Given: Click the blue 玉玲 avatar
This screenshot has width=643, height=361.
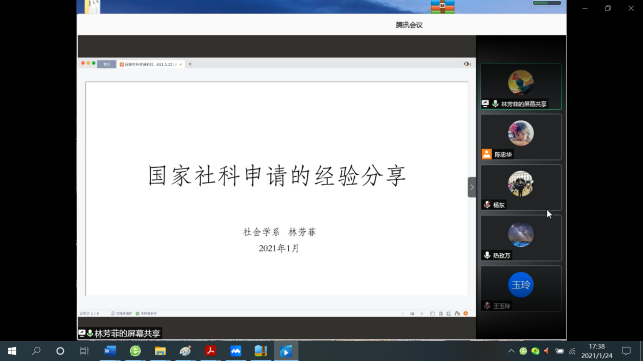Looking at the screenshot, I should (521, 284).
